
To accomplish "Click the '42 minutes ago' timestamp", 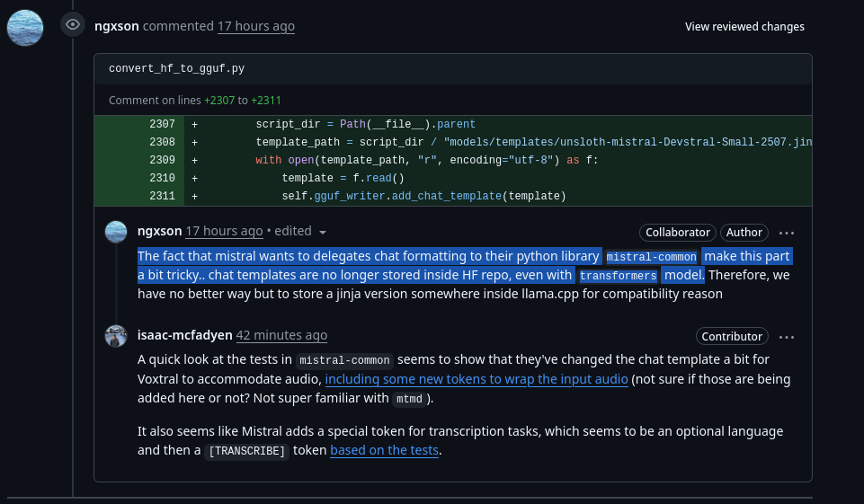I will [281, 335].
